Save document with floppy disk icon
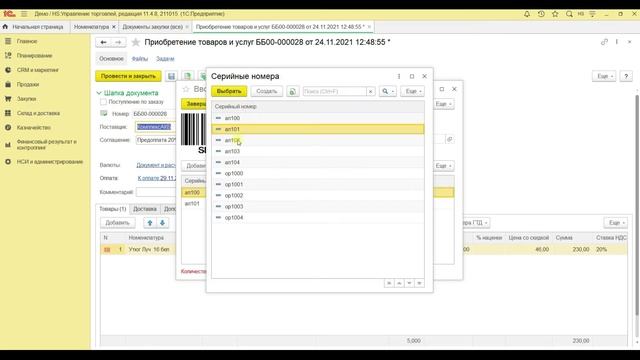This screenshot has height=360, width=640. tap(171, 76)
